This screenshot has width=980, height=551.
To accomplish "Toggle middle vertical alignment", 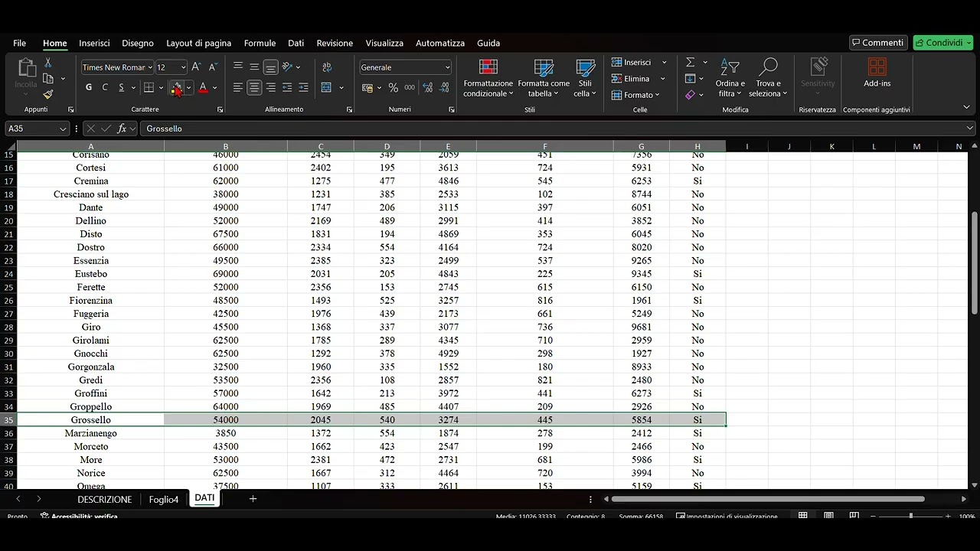I will [x=254, y=67].
